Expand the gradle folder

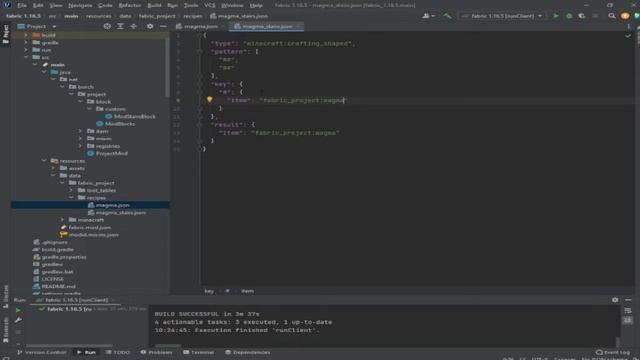click(27, 42)
